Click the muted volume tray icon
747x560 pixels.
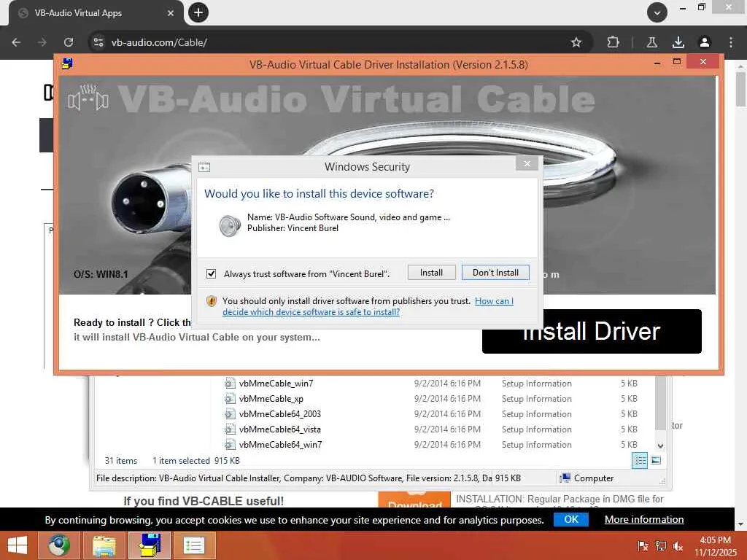pyautogui.click(x=678, y=546)
